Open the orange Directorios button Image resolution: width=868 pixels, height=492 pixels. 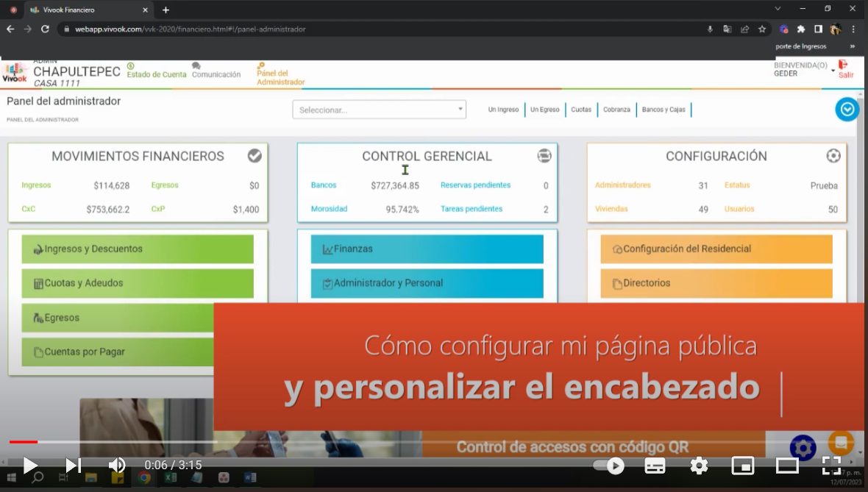[716, 283]
